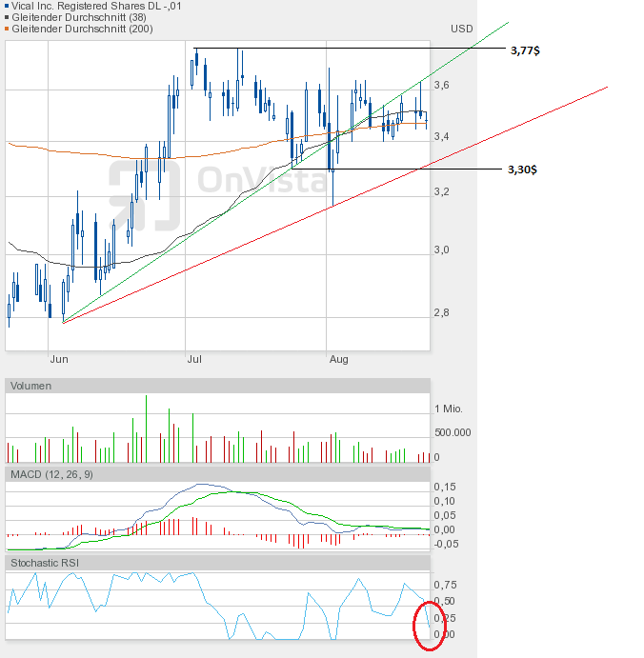644x658 pixels.
Task: Click the USD currency label
Action: click(x=461, y=30)
